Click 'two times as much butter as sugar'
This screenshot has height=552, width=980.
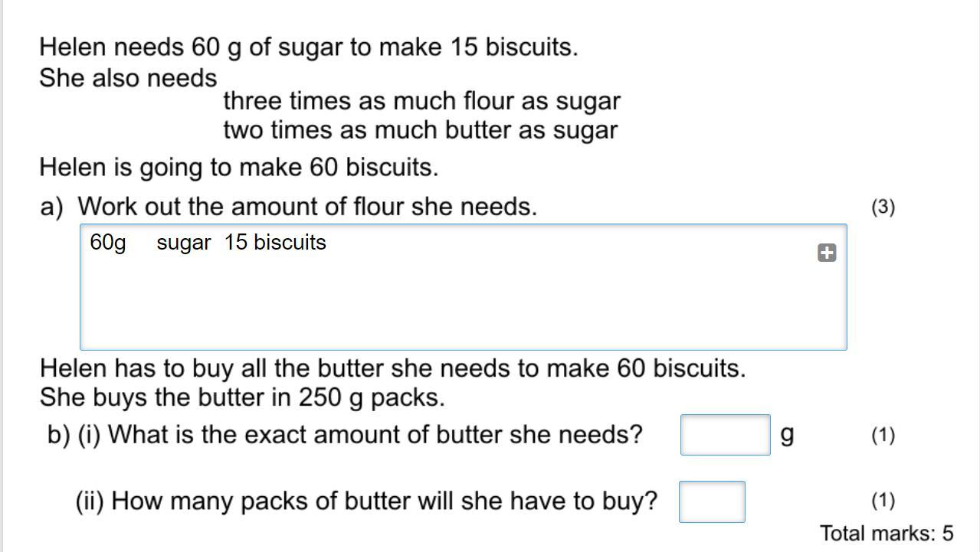coord(420,130)
